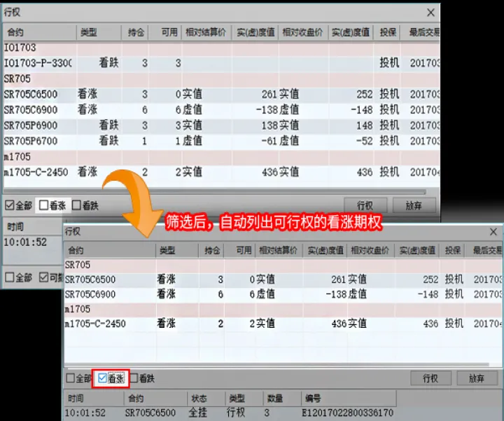Click the 10:01:52 entry in the background 时间 list
This screenshot has width=504, height=421.
pyautogui.click(x=25, y=242)
